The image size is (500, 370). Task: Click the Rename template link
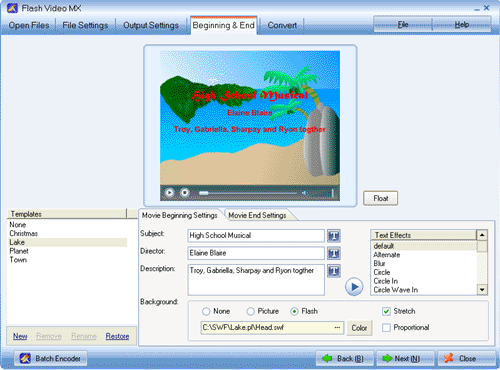click(x=84, y=336)
